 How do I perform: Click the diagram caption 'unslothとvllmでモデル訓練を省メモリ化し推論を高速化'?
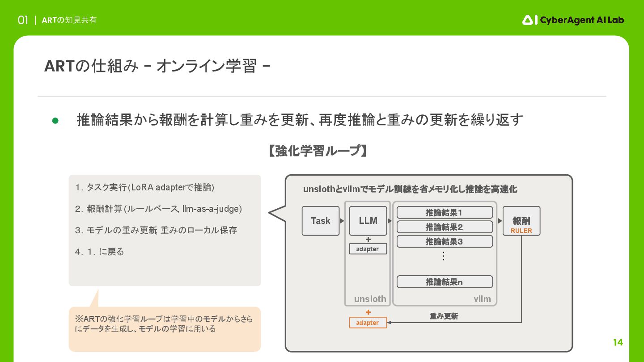click(410, 189)
